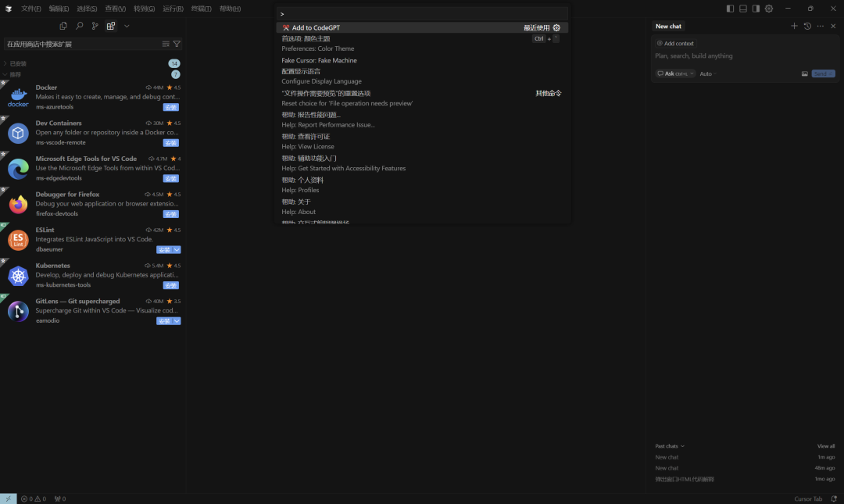Close the chat panel with X

833,26
